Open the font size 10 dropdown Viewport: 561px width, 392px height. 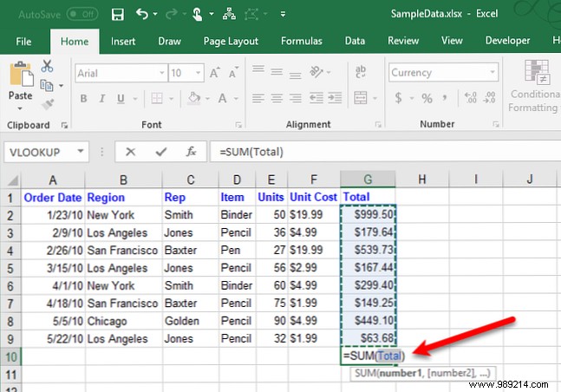click(x=198, y=73)
